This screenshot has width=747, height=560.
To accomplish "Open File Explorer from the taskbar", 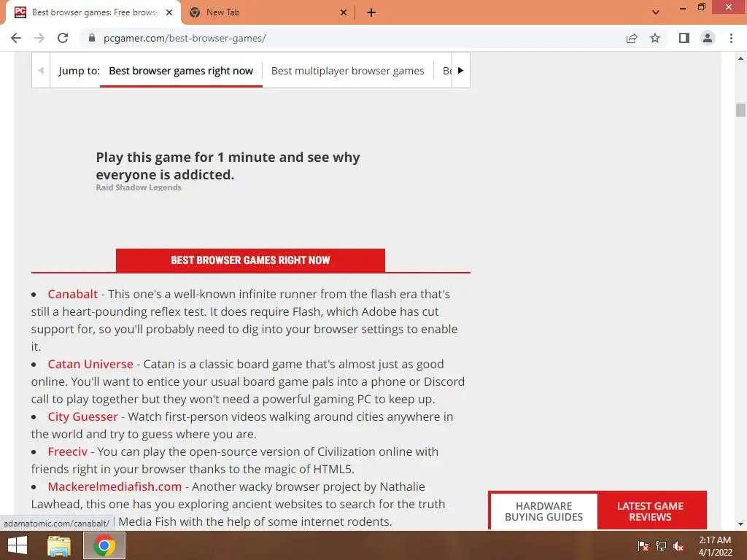I will [x=59, y=545].
